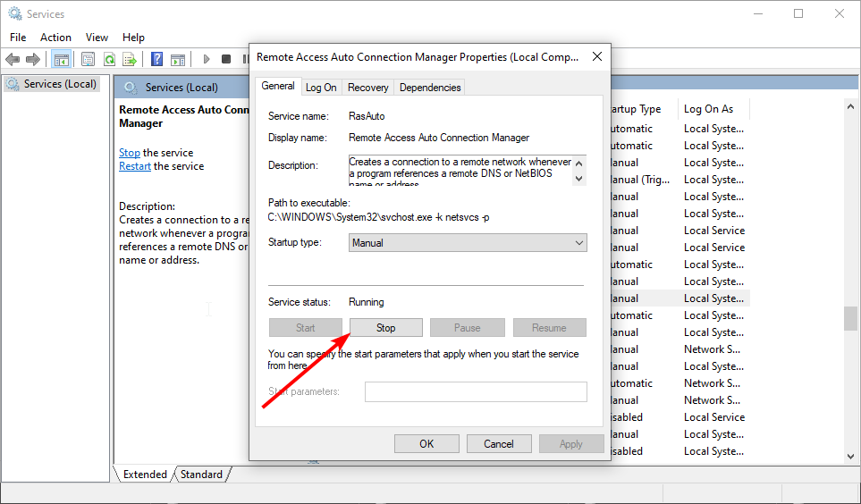
Task: Switch to the Log On tab
Action: [x=321, y=88]
